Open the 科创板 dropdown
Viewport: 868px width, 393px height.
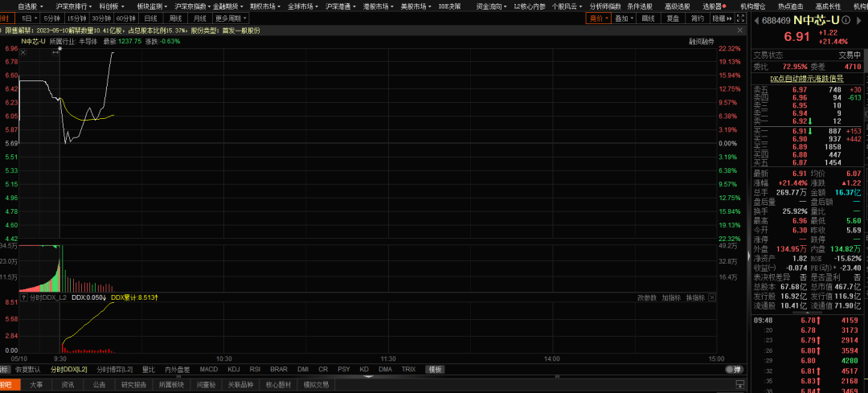pos(112,6)
